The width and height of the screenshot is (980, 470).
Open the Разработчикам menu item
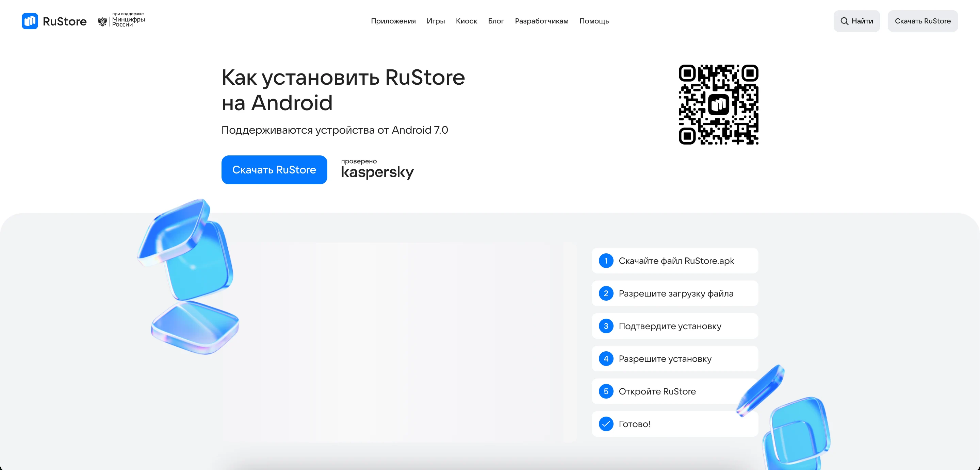point(541,21)
